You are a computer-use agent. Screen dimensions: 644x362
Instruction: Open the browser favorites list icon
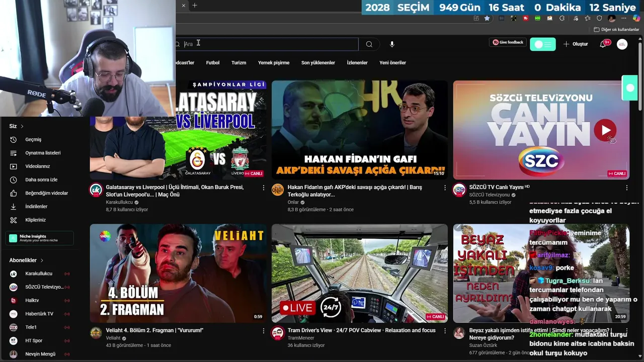click(x=588, y=18)
